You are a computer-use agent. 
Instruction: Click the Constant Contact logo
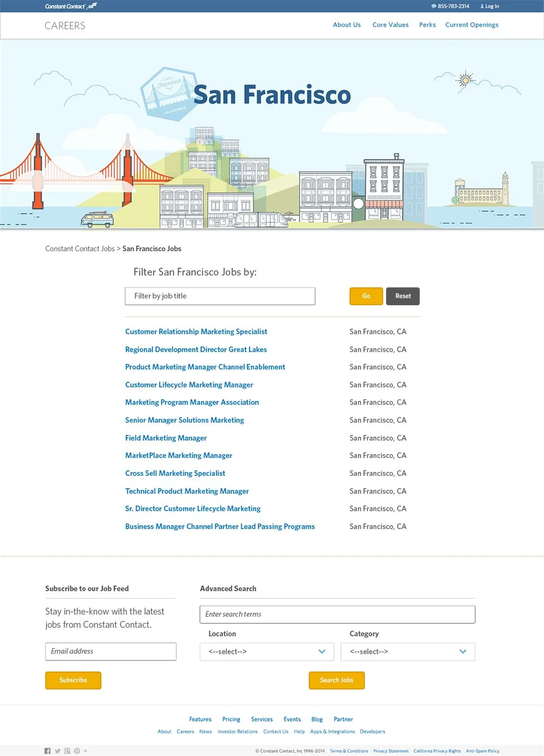point(71,6)
